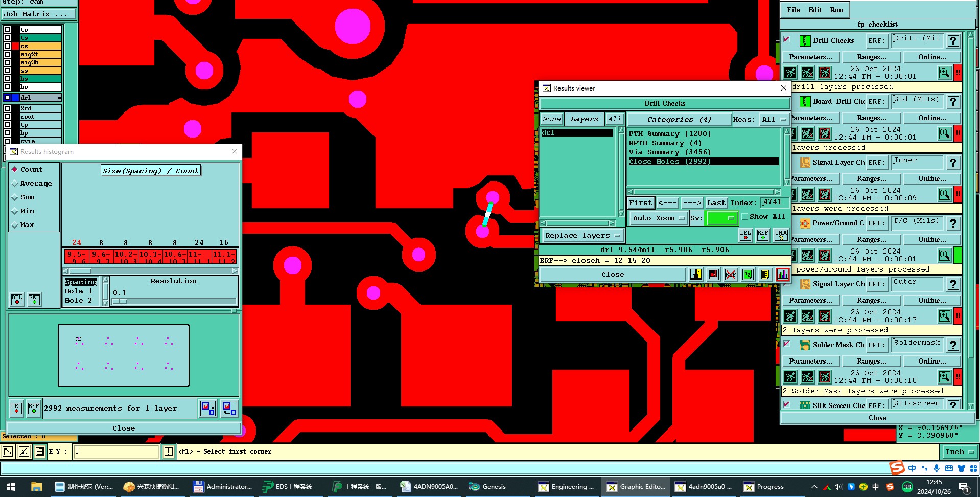Toggle Drill Checks checklist checkbox
980x497 pixels.
point(787,39)
